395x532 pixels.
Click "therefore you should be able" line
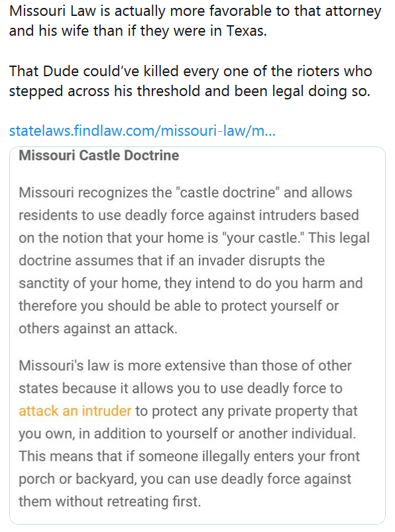(178, 305)
